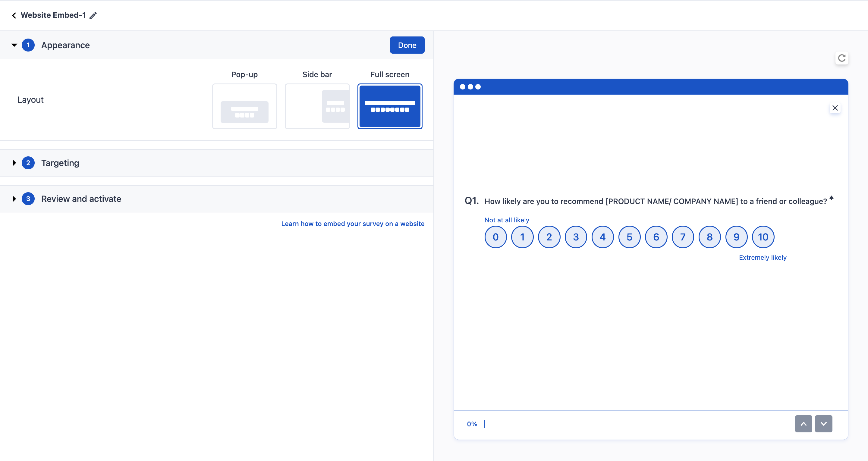The width and height of the screenshot is (868, 461).
Task: Choose rating 9 on the NPS scale
Action: [737, 237]
